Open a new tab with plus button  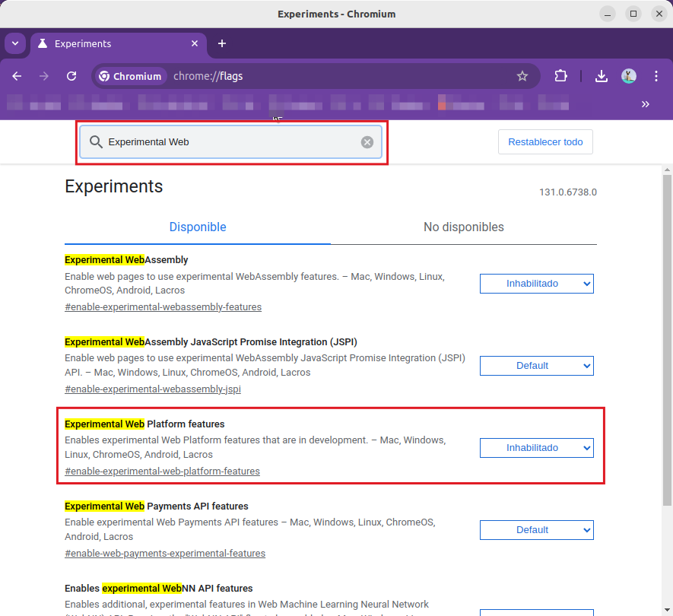click(222, 44)
